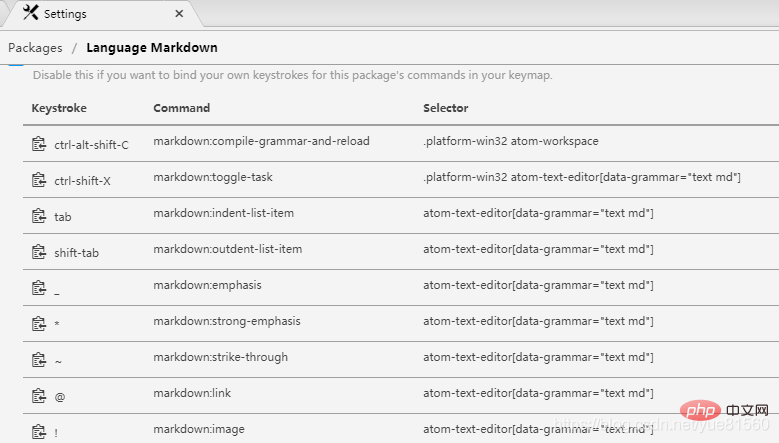Select the markdown:toggle-task command text
Screen dimensions: 779x443
pos(213,177)
